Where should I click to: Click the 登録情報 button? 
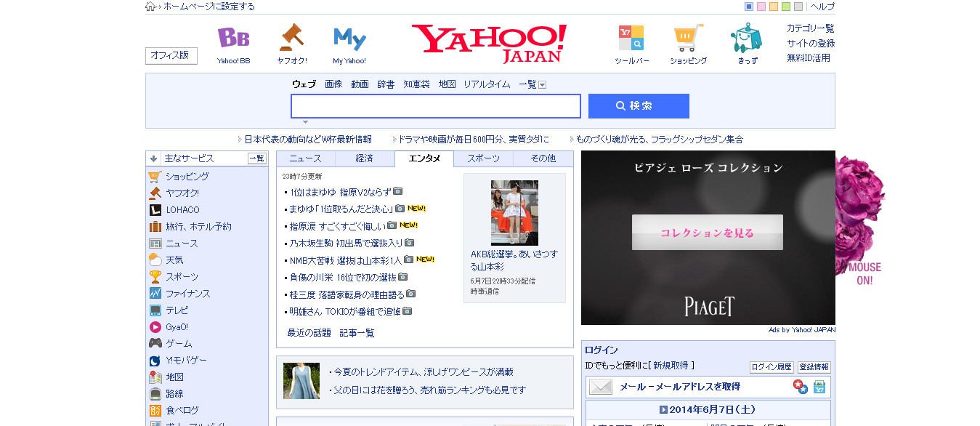(x=814, y=367)
